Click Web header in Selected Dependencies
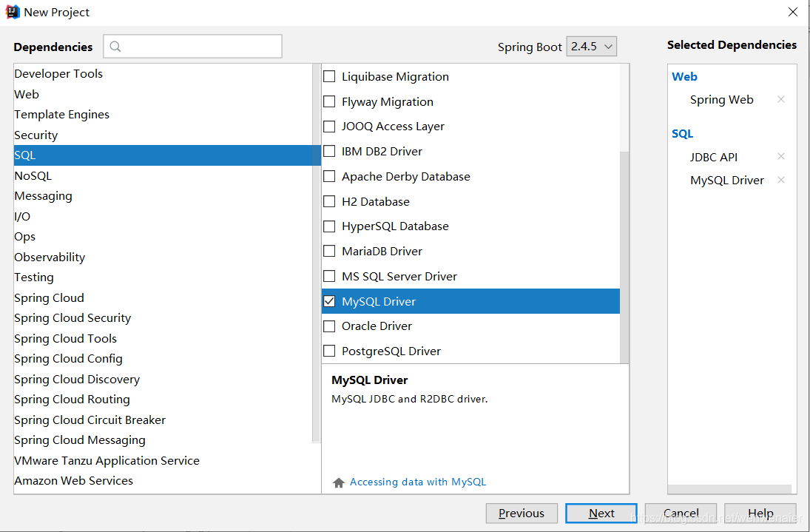This screenshot has width=810, height=532. 684,76
